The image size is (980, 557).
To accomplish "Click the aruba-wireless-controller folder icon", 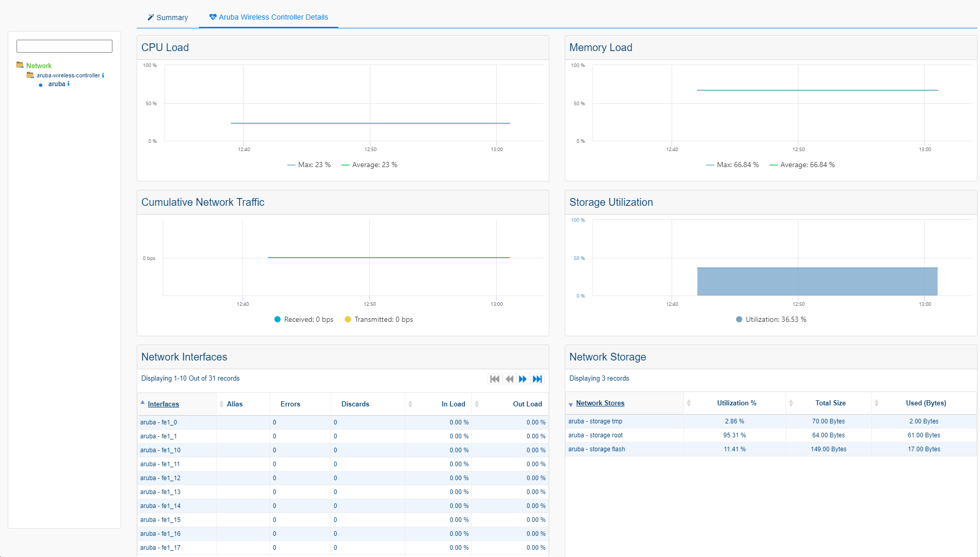I will coord(30,75).
